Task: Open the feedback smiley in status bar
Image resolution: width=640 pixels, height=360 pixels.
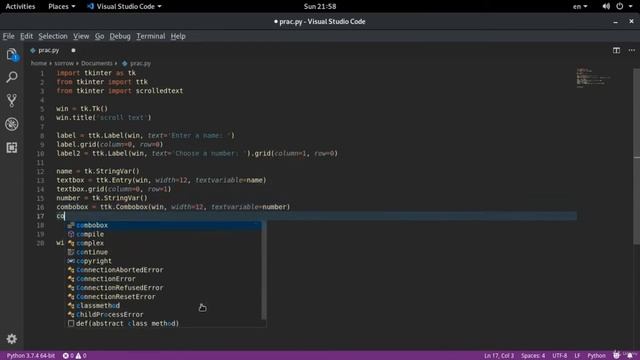Action: point(616,356)
